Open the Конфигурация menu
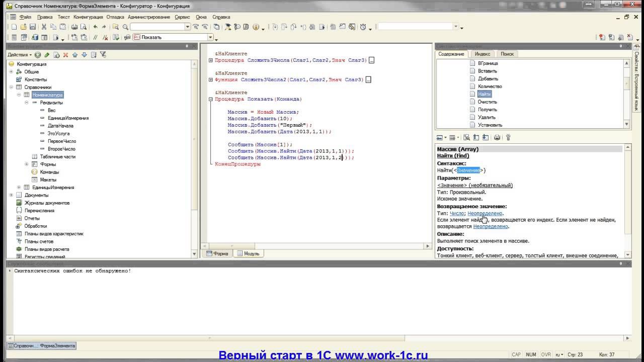644x362 pixels. tap(88, 17)
